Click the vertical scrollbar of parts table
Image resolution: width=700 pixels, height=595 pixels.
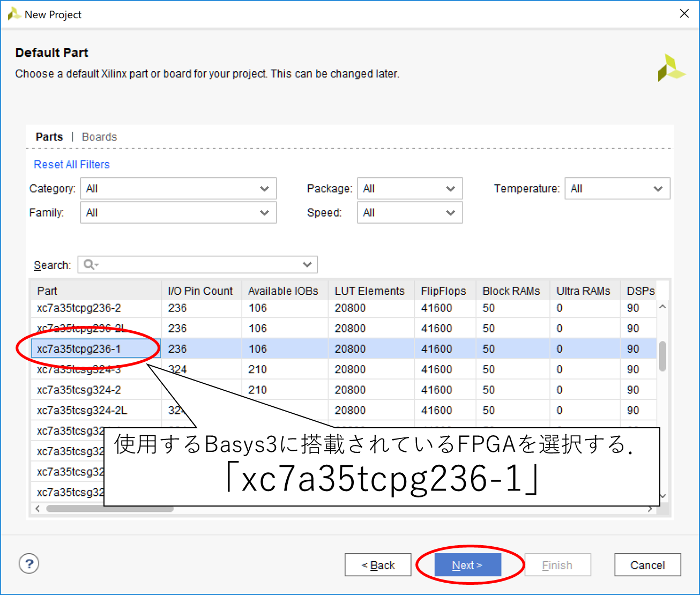[662, 356]
